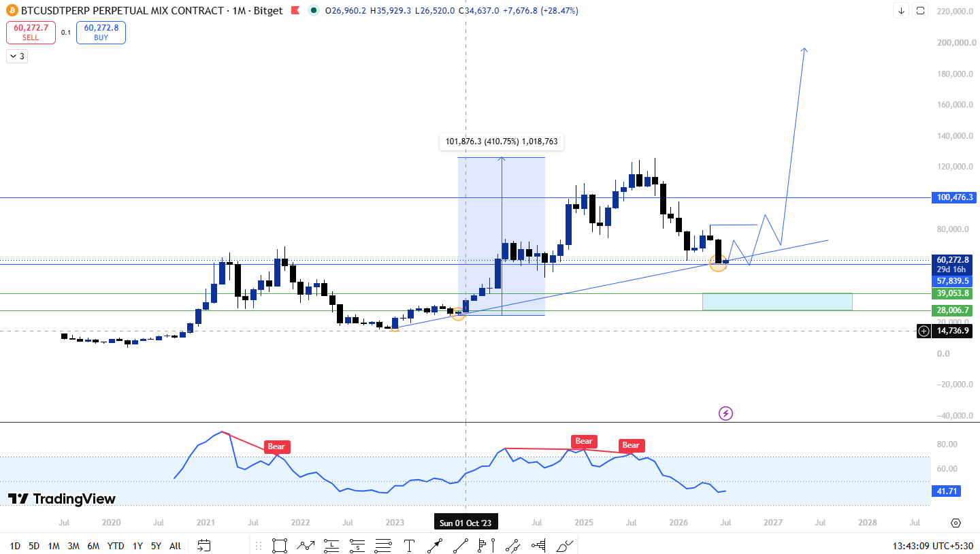Select the 3M time range
The width and height of the screenshot is (980, 554).
coord(73,545)
